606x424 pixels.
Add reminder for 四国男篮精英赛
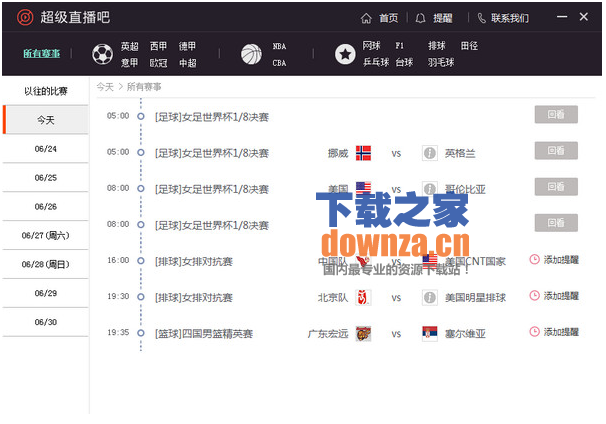pos(554,332)
